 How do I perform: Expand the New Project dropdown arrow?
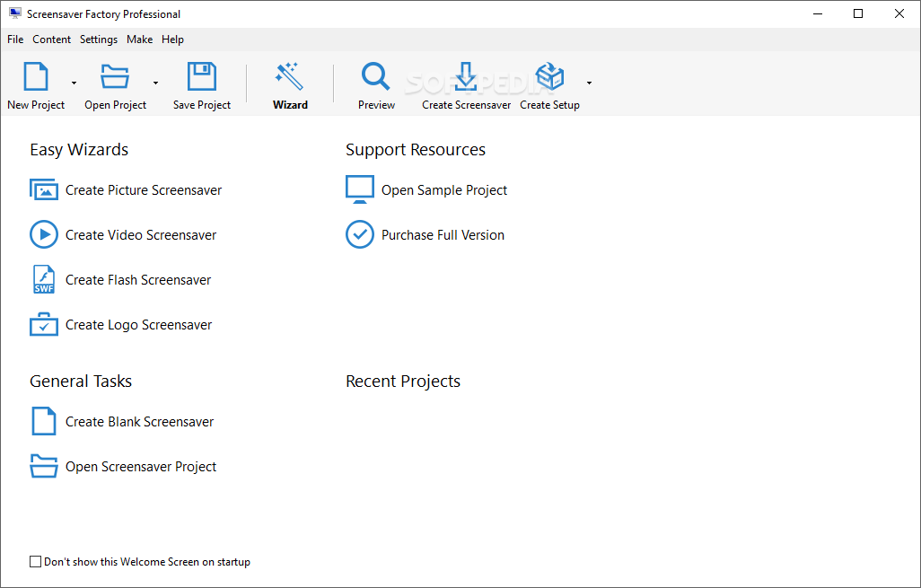pos(74,83)
